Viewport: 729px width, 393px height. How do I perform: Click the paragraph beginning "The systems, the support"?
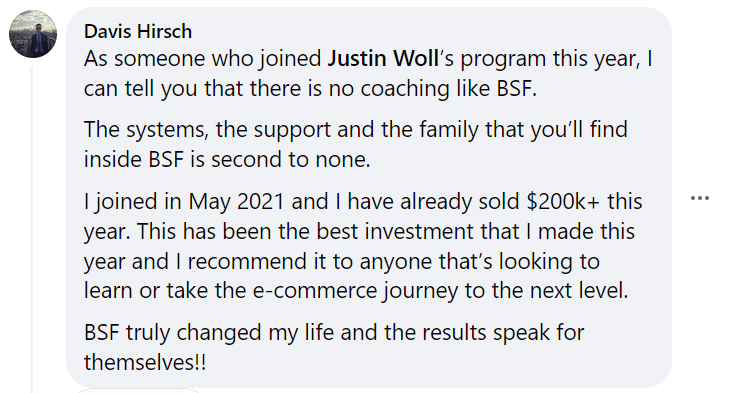click(x=356, y=144)
